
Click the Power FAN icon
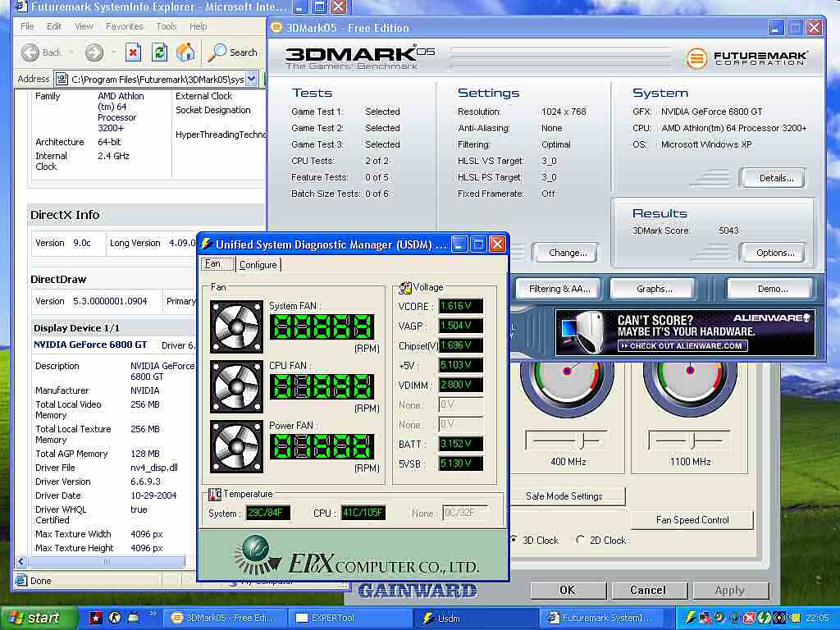click(237, 446)
